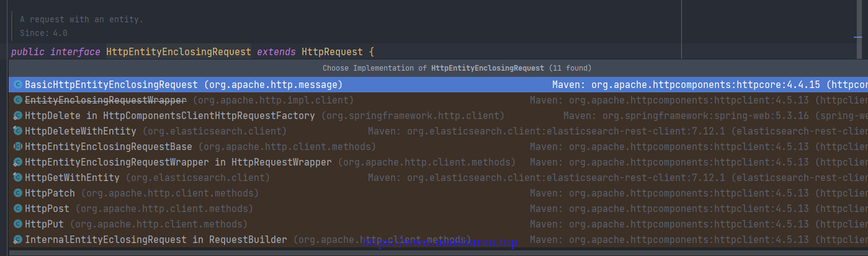Image resolution: width=868 pixels, height=256 pixels.
Task: Pick HttpPut from implementations list
Action: (438, 224)
